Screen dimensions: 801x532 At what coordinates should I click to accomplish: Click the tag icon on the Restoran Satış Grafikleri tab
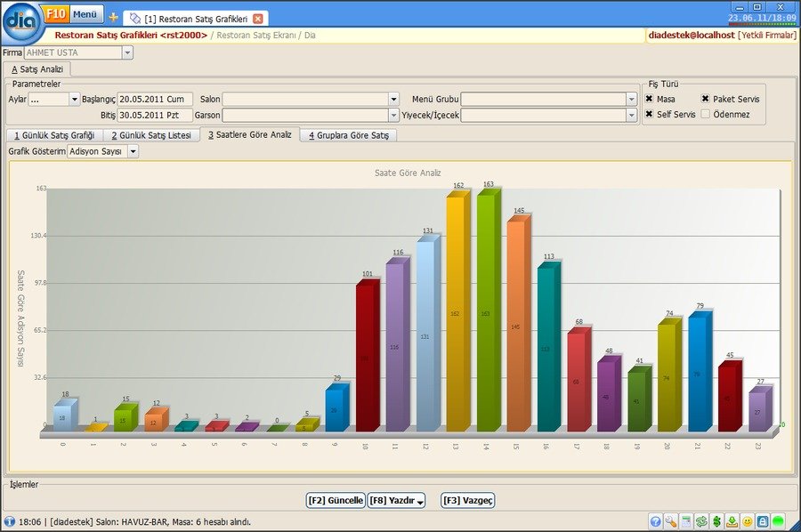[135, 19]
